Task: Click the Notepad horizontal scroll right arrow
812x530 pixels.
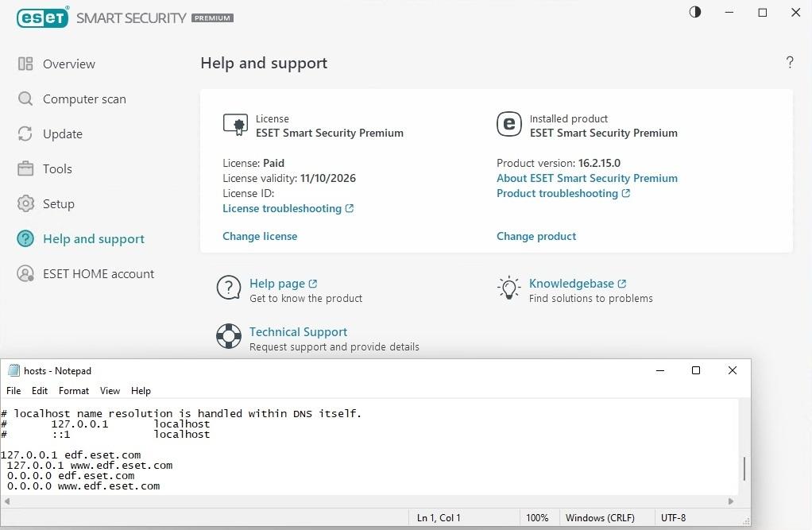Action: [731, 501]
